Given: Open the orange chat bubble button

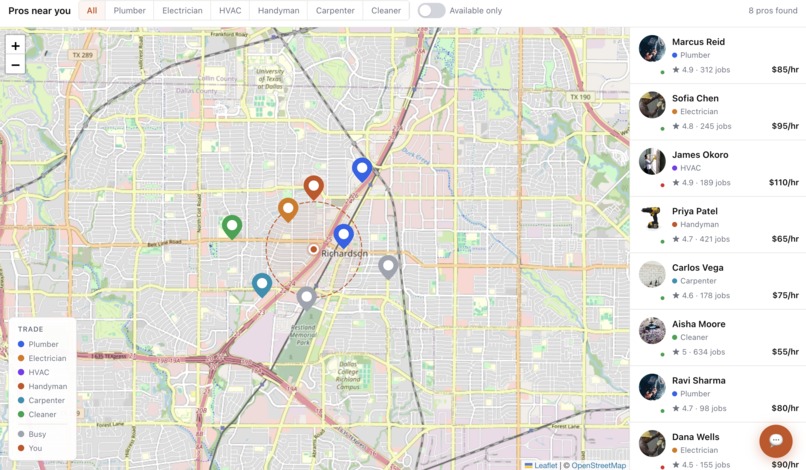Looking at the screenshot, I should point(776,441).
